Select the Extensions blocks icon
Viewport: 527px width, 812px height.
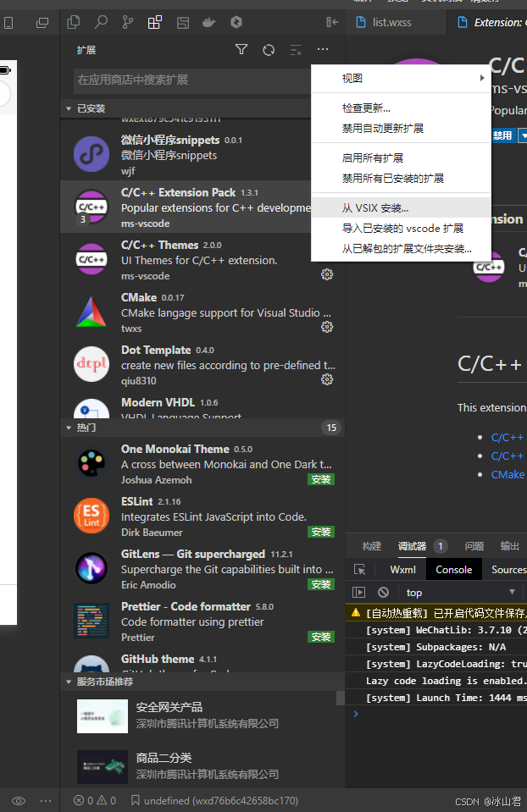click(155, 22)
